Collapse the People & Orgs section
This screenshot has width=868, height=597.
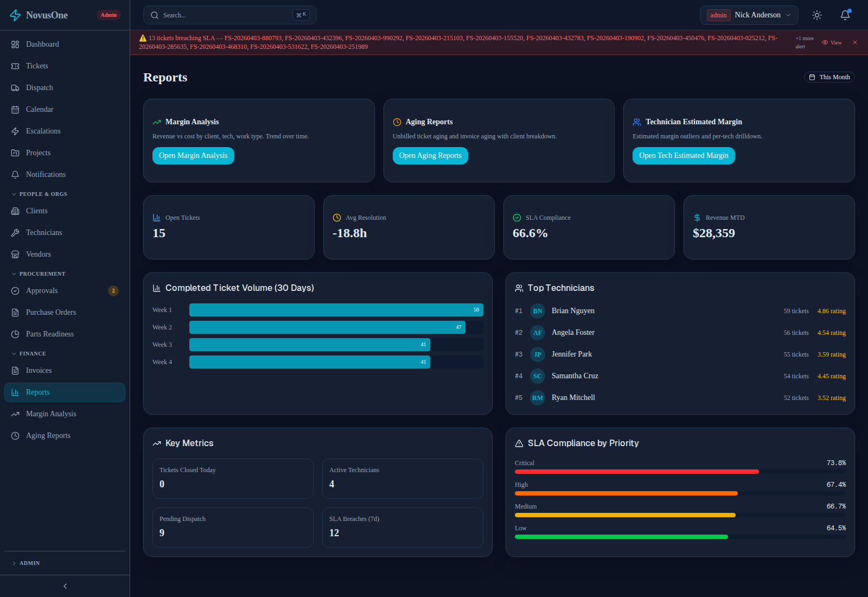[x=39, y=194]
